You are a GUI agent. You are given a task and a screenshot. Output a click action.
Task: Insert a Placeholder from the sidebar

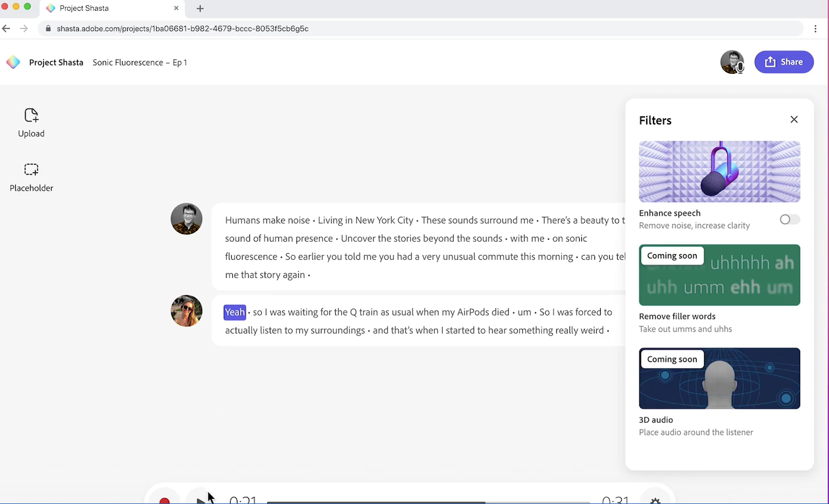[x=31, y=177]
